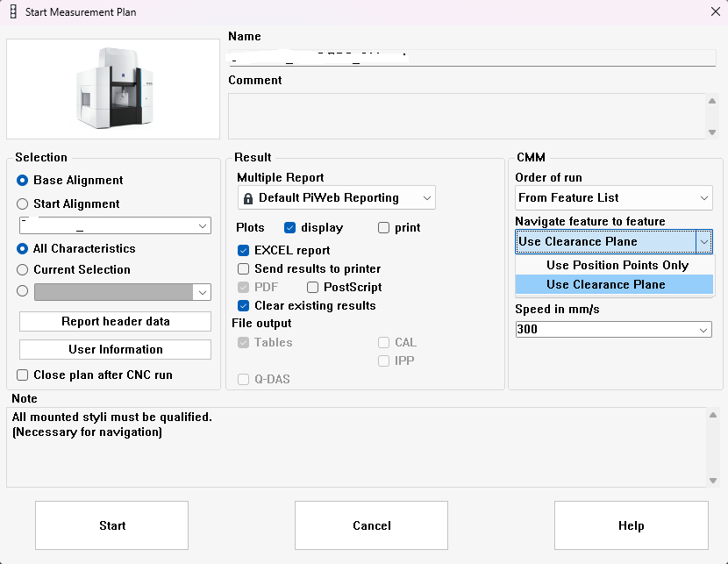
Task: Choose Use Clearance Plane list option
Action: coord(605,284)
